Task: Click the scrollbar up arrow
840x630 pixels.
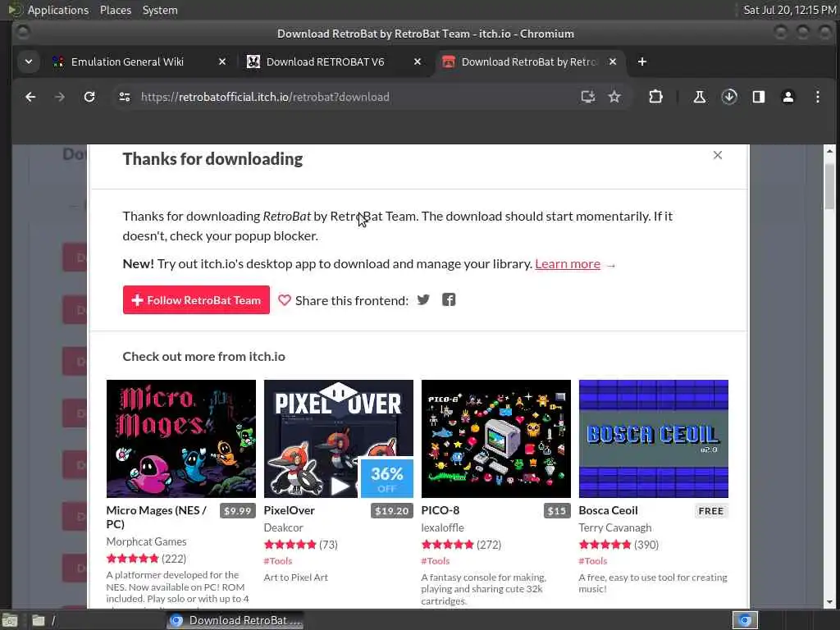Action: (x=829, y=151)
